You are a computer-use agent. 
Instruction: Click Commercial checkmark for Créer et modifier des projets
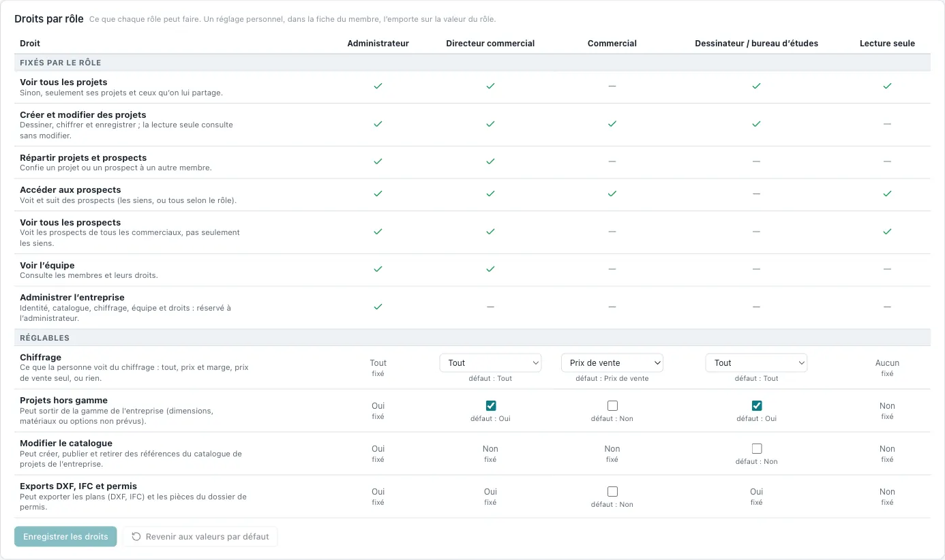click(x=612, y=124)
